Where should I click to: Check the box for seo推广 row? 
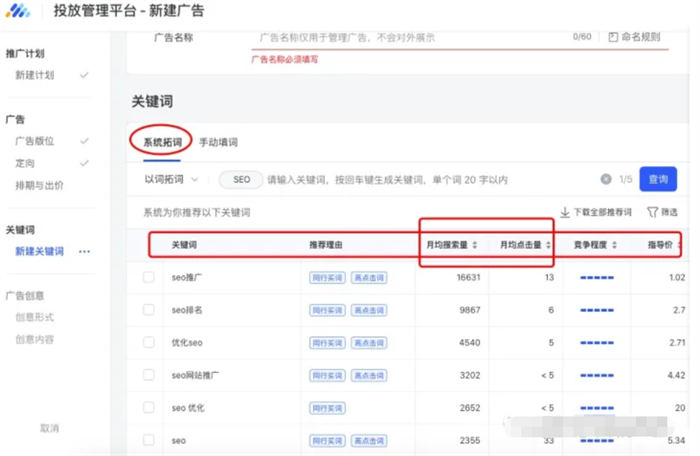[148, 277]
